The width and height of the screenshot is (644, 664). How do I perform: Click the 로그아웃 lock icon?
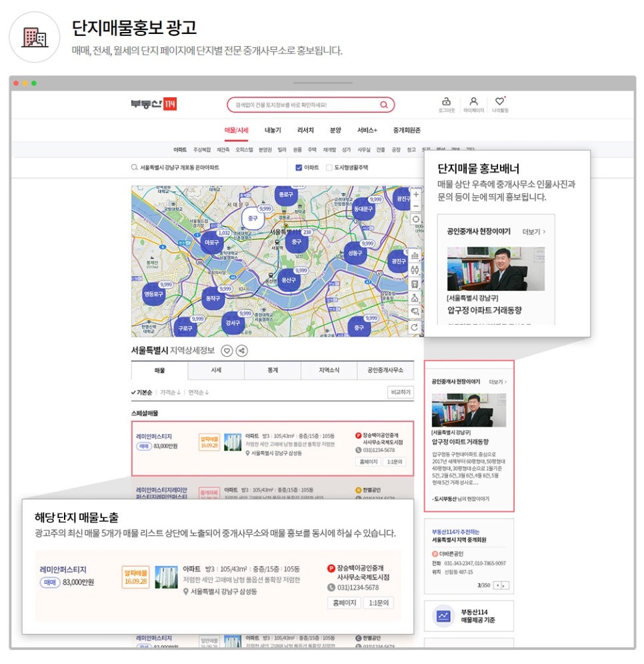[446, 101]
